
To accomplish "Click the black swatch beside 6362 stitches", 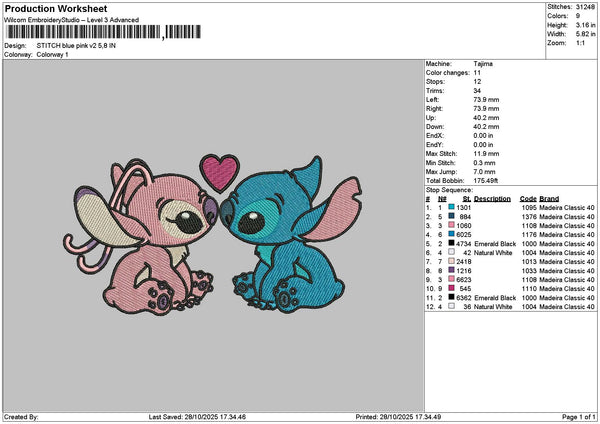I will (452, 297).
